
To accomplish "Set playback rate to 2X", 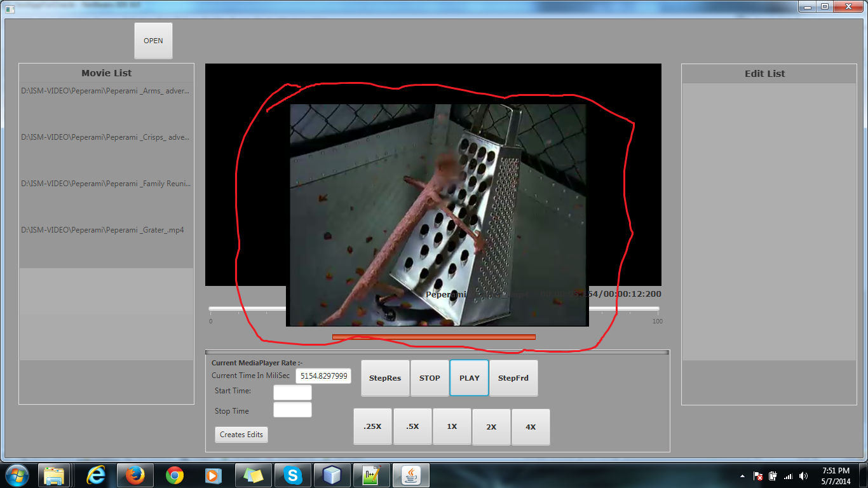I will click(491, 427).
